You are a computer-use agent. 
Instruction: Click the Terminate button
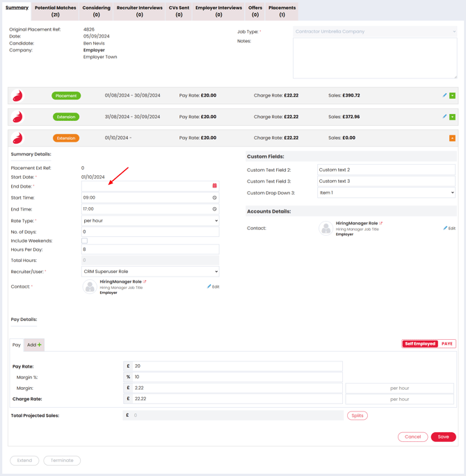[x=62, y=461]
